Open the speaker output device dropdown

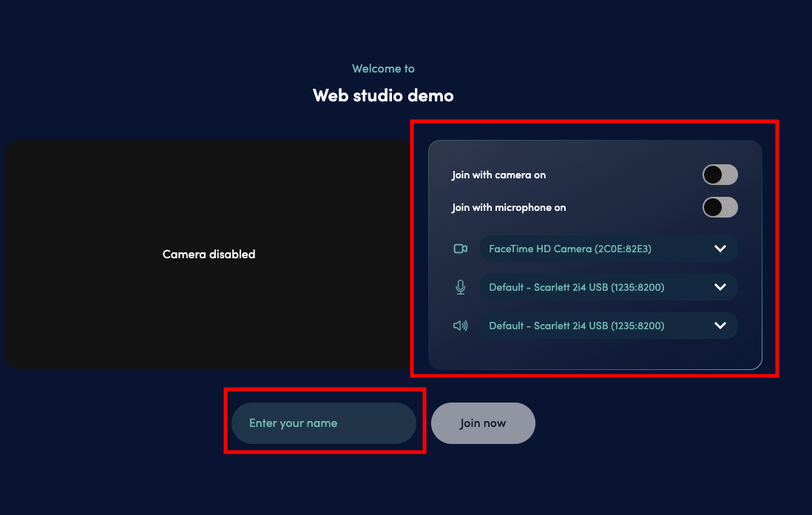click(609, 326)
